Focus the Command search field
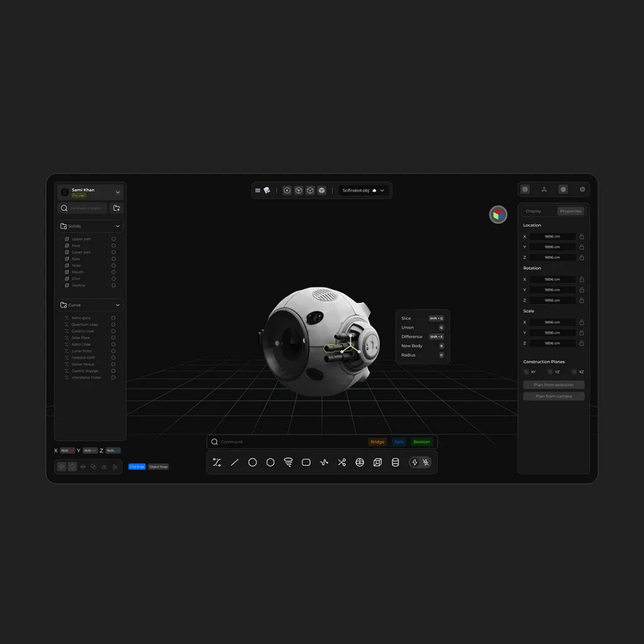 tap(288, 442)
